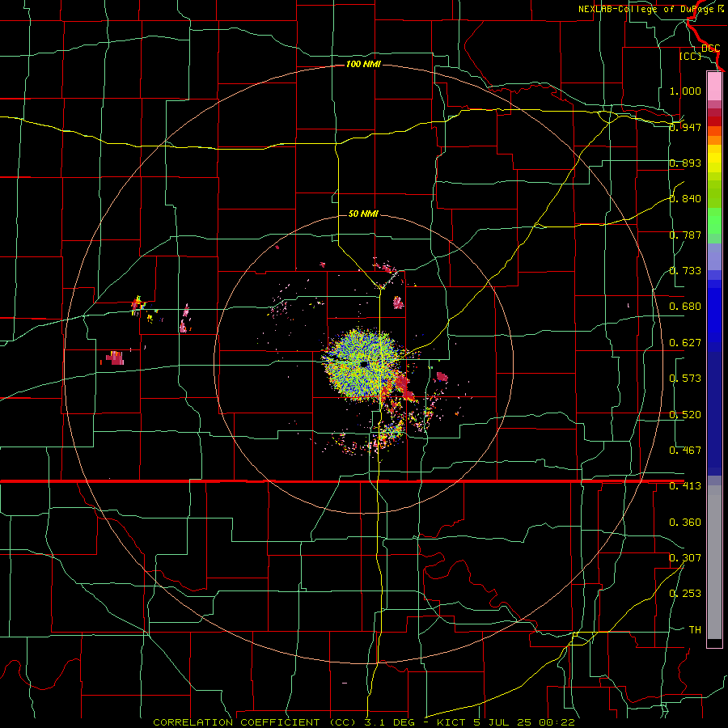Click the leftmost red echo cluster near 100 NMI ring

coord(114,358)
